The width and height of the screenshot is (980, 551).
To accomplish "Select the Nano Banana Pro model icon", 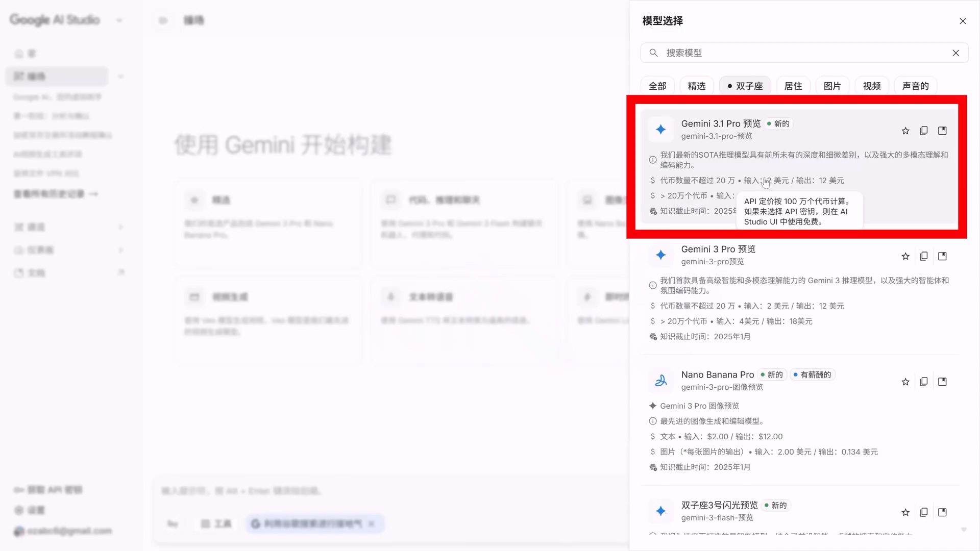I will pos(661,381).
